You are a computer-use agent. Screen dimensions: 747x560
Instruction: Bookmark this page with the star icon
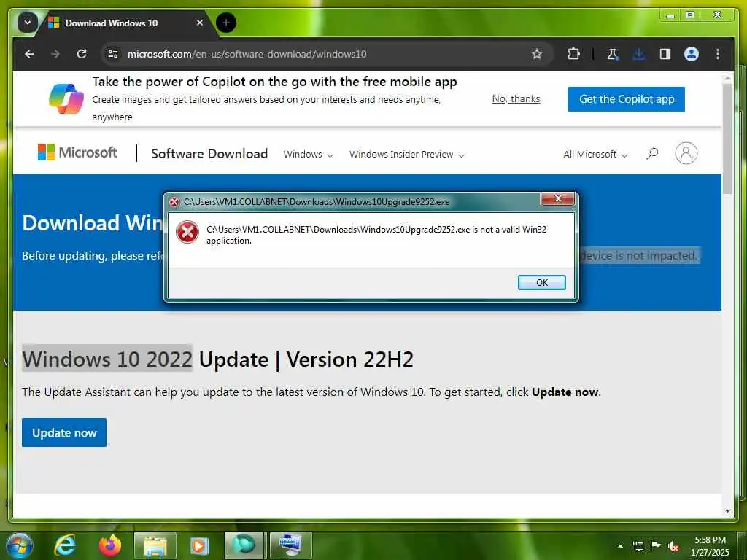537,54
